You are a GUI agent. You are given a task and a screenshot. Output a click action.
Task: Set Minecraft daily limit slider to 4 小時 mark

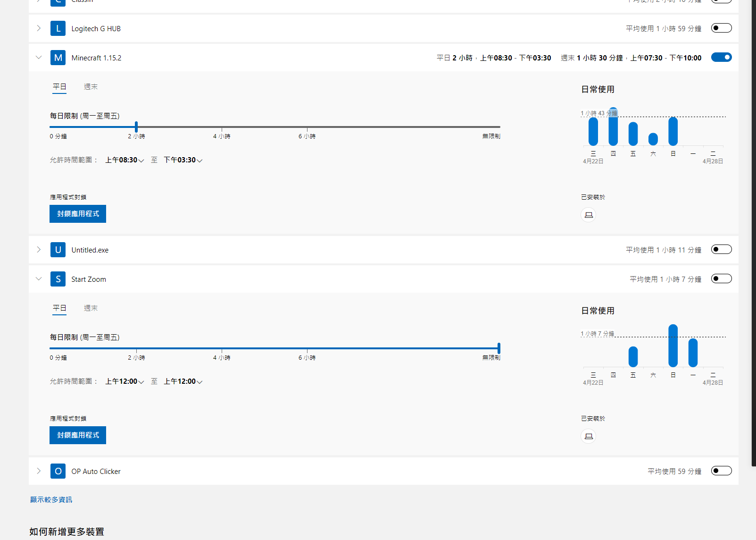tap(222, 127)
